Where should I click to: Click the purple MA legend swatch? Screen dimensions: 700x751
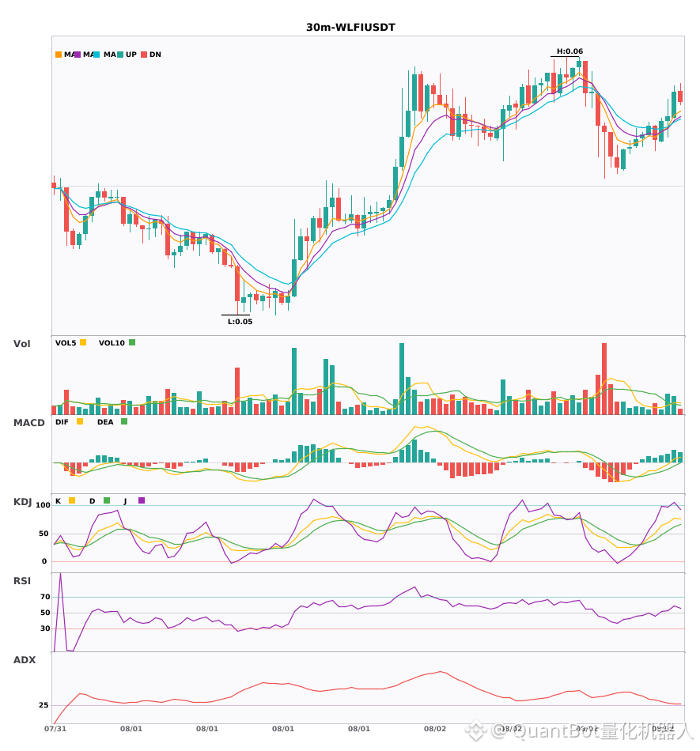click(x=78, y=55)
